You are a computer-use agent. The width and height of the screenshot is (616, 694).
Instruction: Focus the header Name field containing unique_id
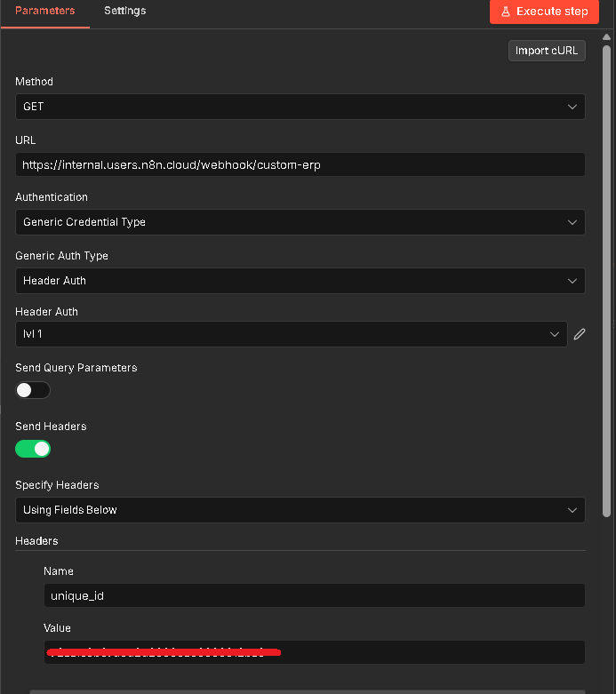(x=314, y=595)
